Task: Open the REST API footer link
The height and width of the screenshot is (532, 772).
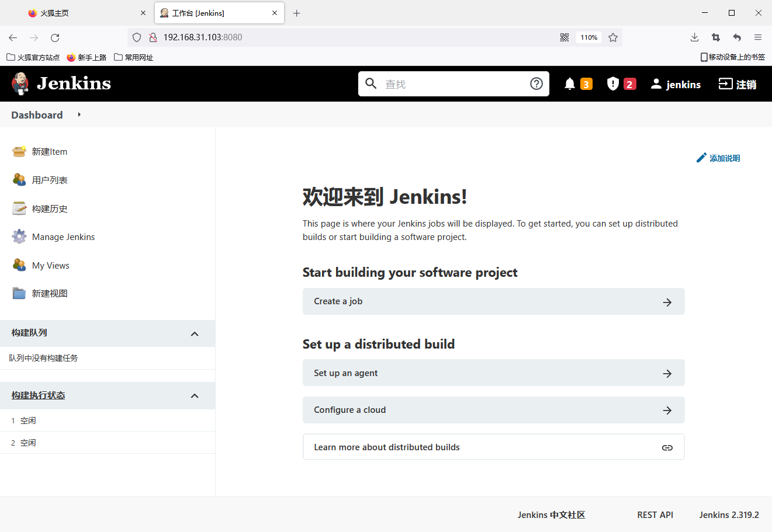Action: (655, 514)
